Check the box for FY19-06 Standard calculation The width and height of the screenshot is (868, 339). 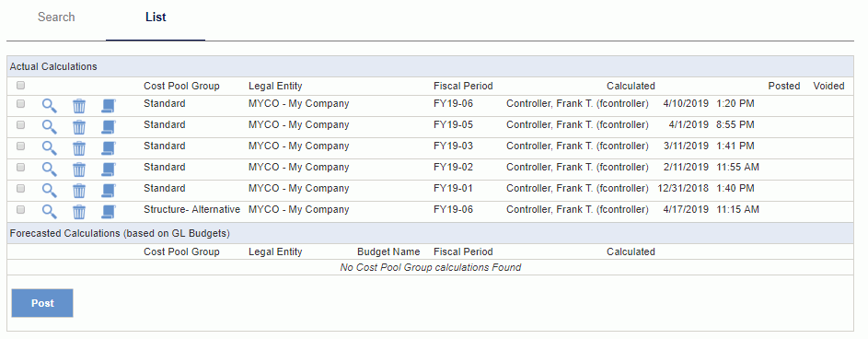coord(20,103)
